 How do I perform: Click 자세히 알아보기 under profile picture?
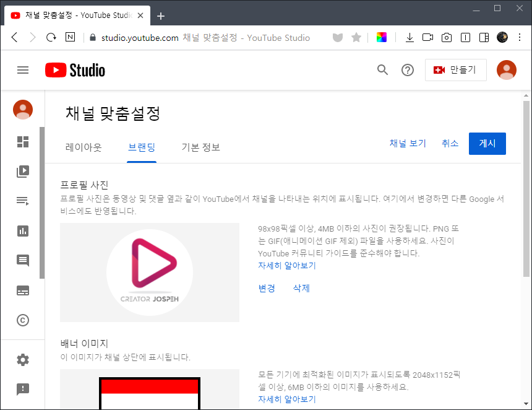[286, 265]
